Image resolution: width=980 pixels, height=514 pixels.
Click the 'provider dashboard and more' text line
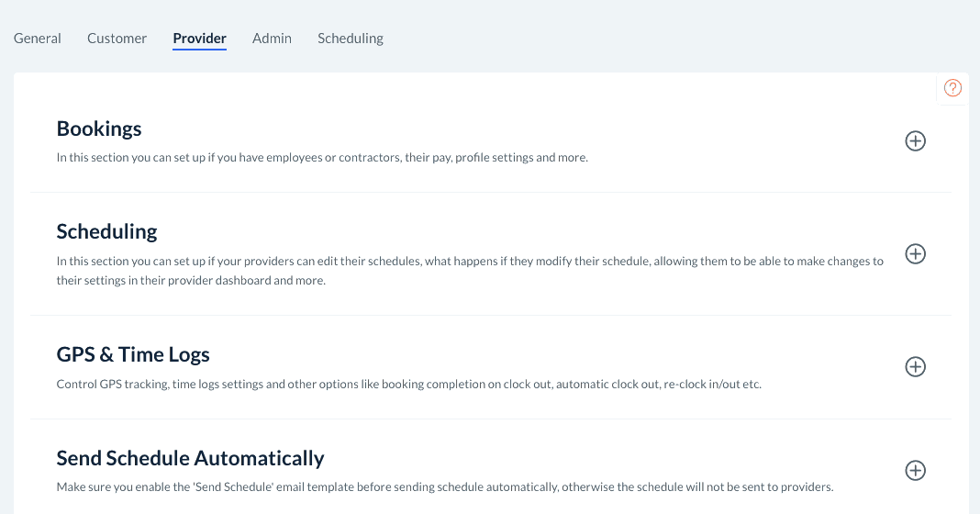pos(191,281)
